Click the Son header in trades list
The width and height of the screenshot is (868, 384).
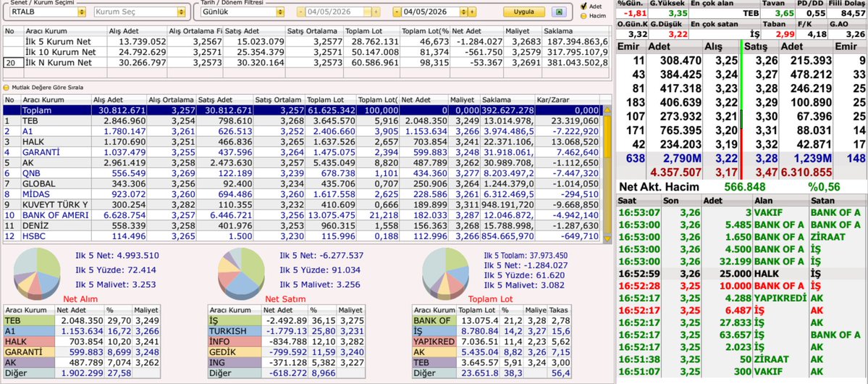(x=681, y=200)
